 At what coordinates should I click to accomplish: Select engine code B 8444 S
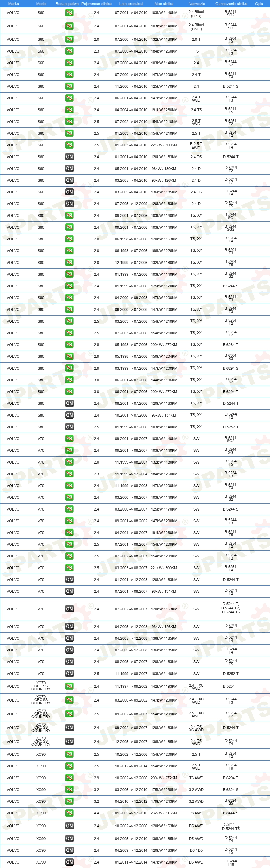click(231, 813)
